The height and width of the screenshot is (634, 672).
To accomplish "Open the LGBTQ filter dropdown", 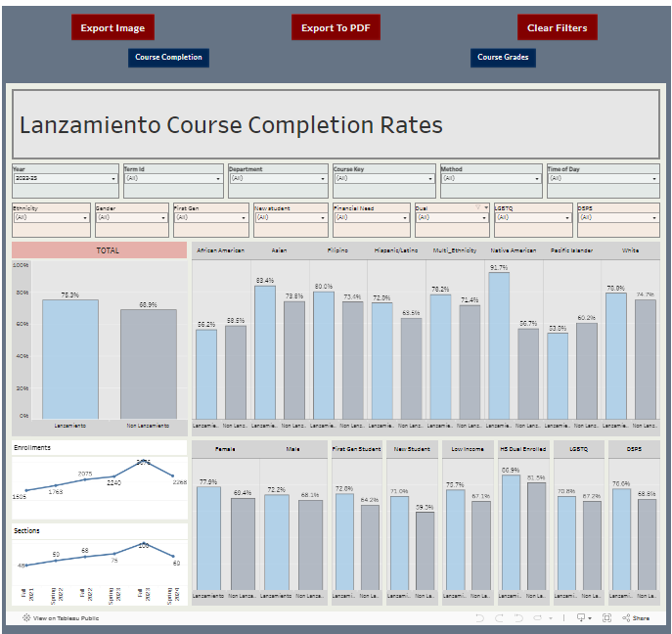I will 531,218.
